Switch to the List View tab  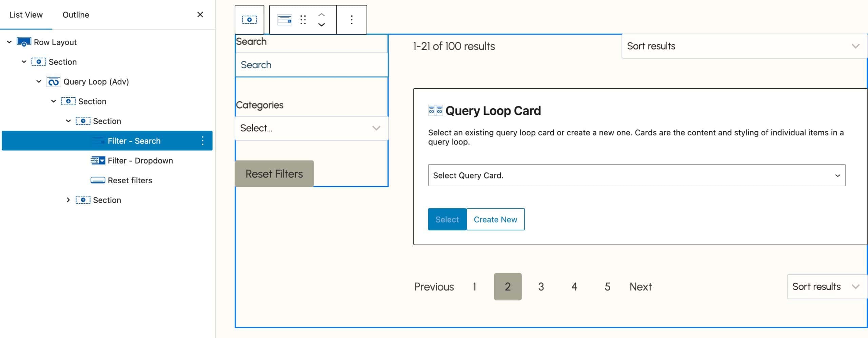coord(26,15)
